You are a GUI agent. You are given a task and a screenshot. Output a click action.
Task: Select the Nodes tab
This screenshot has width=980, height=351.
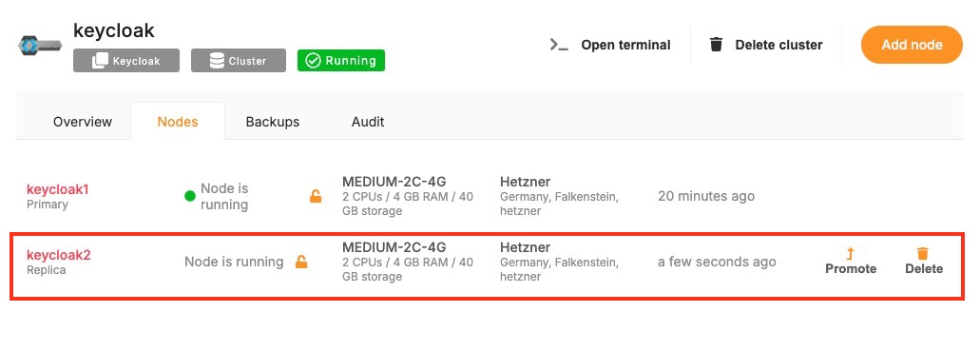point(178,122)
